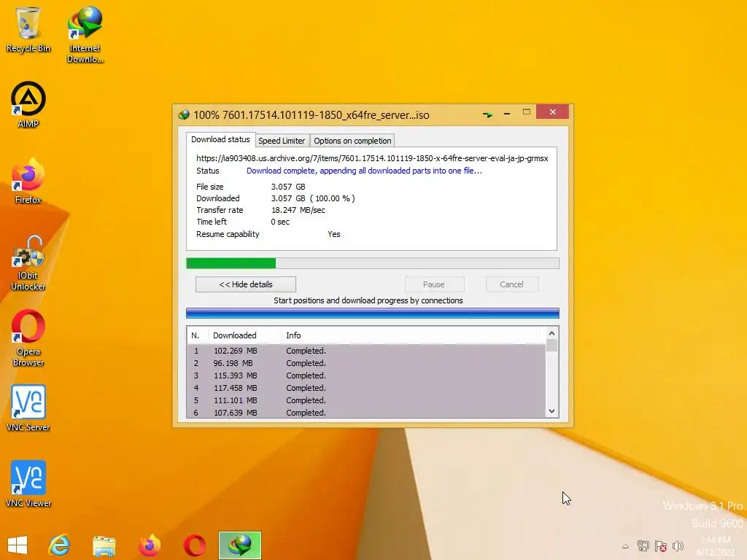Open VNC Server desktop shortcut
Viewport: 747px width, 560px height.
[28, 408]
